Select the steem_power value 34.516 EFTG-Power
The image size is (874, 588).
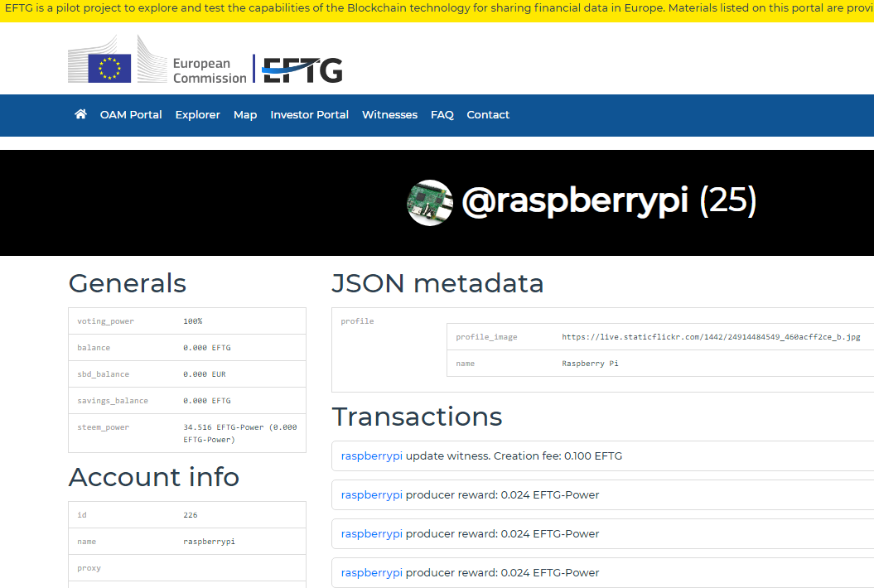pyautogui.click(x=240, y=433)
